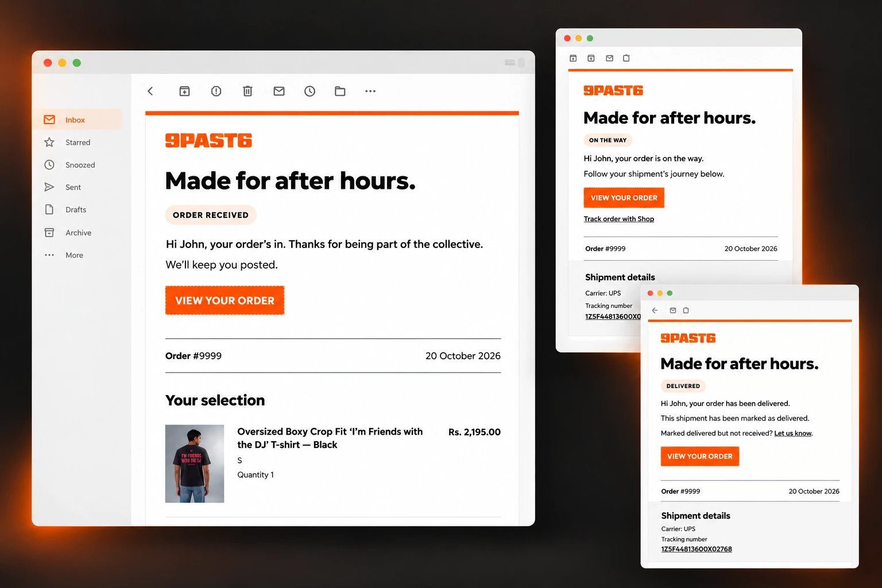
Task: Click VIEW YOUR ORDER in the 'Delivered' email
Action: [700, 457]
